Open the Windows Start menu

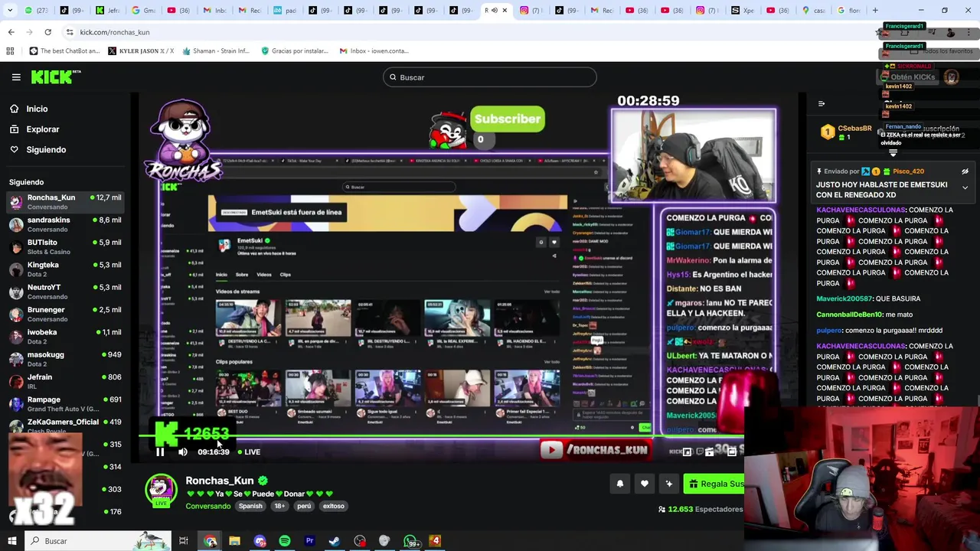[x=11, y=541]
